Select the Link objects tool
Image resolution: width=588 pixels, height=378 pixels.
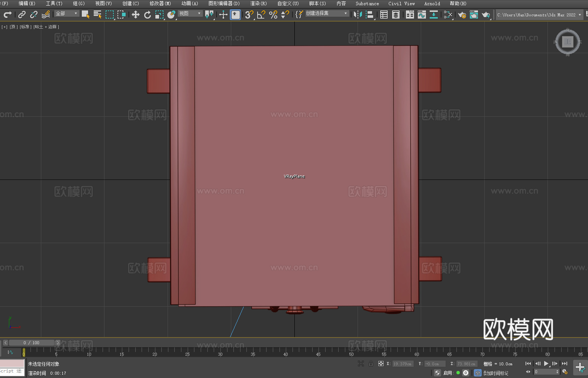coord(22,14)
